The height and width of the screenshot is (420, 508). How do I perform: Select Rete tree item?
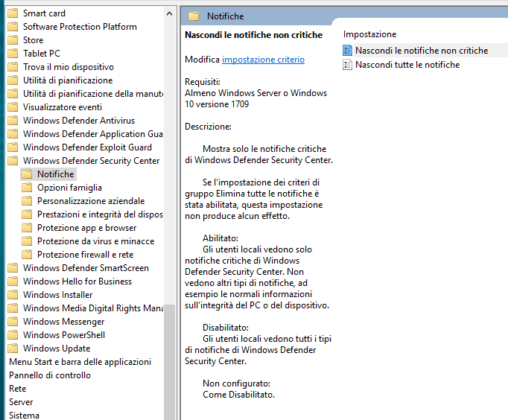pos(17,389)
